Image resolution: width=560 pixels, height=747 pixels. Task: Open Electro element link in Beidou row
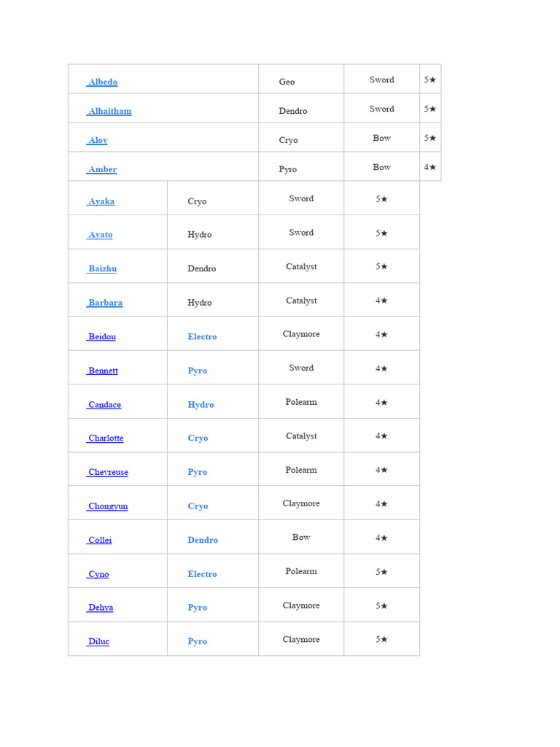pyautogui.click(x=202, y=337)
